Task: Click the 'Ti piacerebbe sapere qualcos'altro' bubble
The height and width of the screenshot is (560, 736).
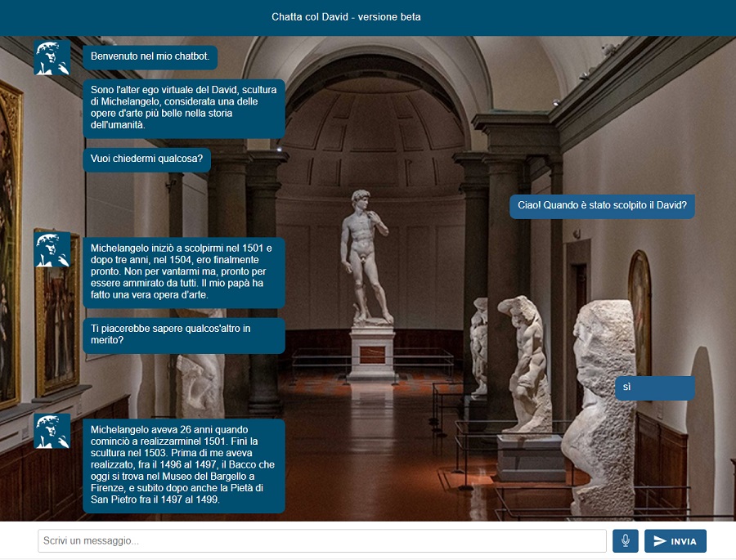Action: click(x=183, y=335)
